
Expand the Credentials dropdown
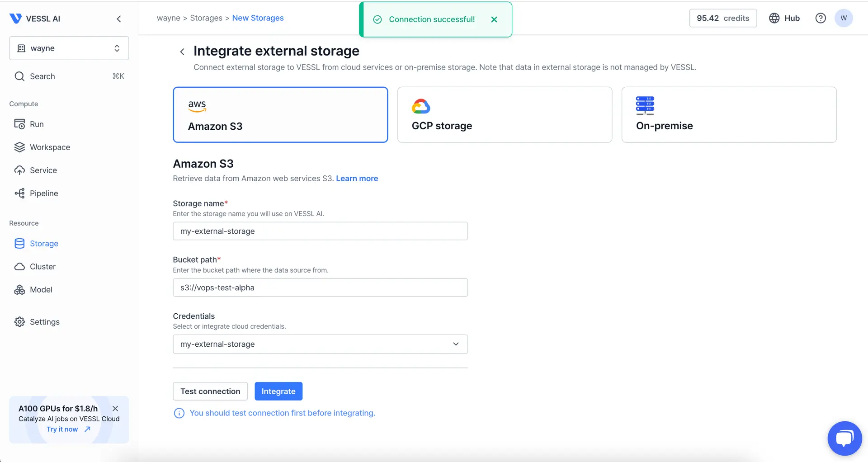click(320, 344)
